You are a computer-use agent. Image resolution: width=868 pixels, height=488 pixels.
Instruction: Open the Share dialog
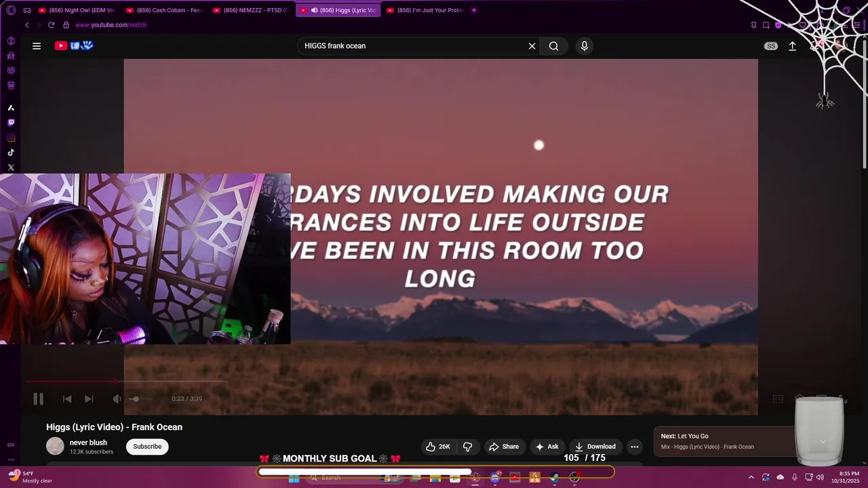(x=504, y=447)
